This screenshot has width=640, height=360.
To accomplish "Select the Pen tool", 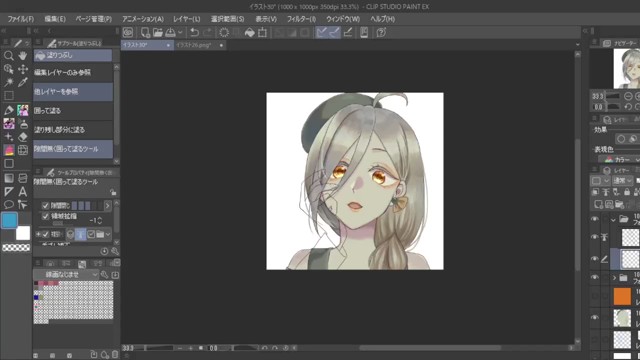I will (9, 110).
